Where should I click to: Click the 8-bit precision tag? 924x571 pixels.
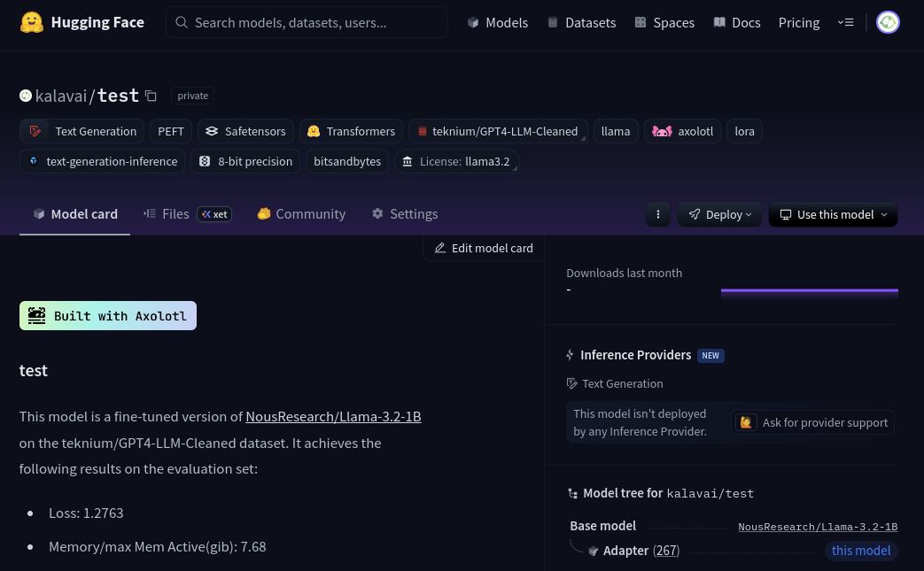coord(245,161)
